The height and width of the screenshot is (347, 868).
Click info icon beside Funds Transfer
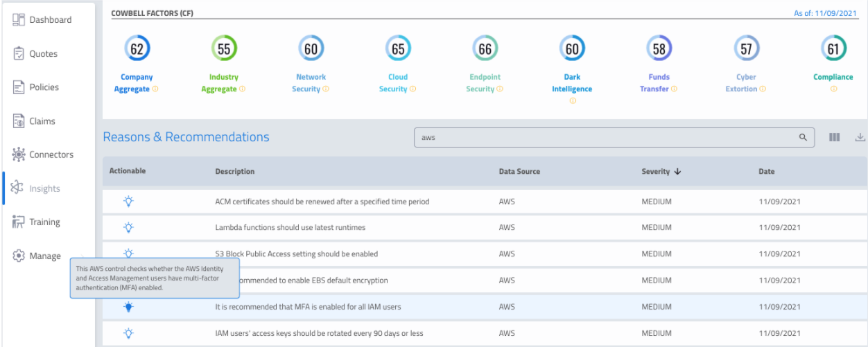(674, 89)
